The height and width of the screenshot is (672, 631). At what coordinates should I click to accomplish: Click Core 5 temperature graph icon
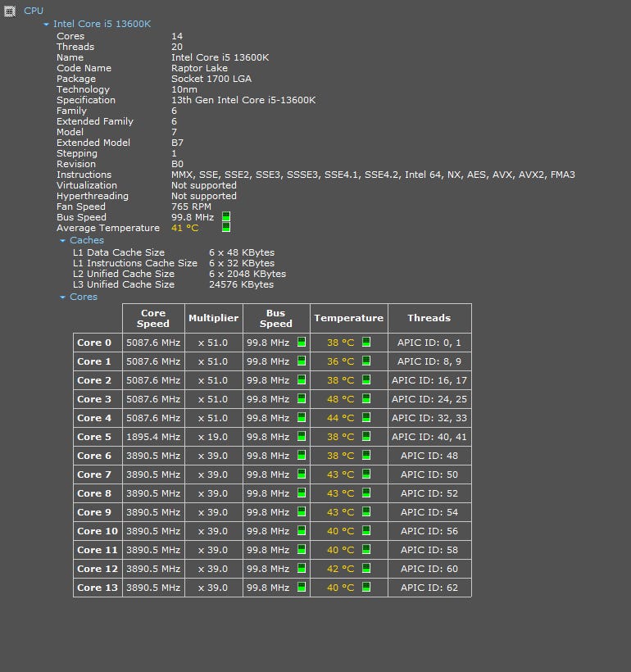[366, 436]
